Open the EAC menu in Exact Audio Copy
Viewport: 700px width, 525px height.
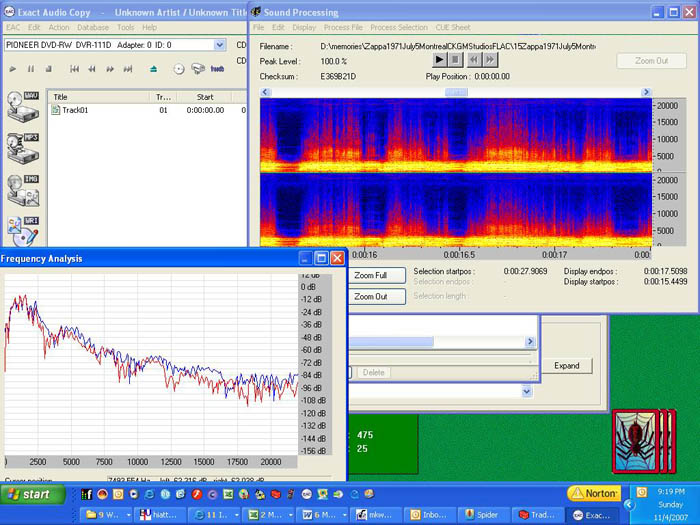click(x=13, y=27)
